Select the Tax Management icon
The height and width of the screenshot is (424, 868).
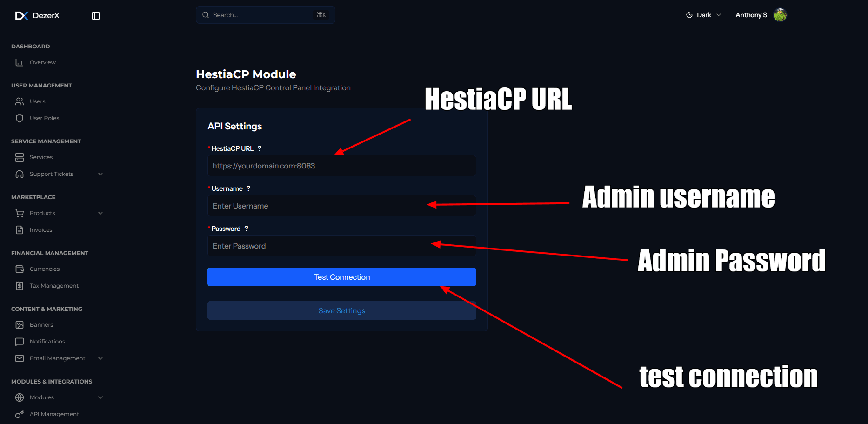20,285
